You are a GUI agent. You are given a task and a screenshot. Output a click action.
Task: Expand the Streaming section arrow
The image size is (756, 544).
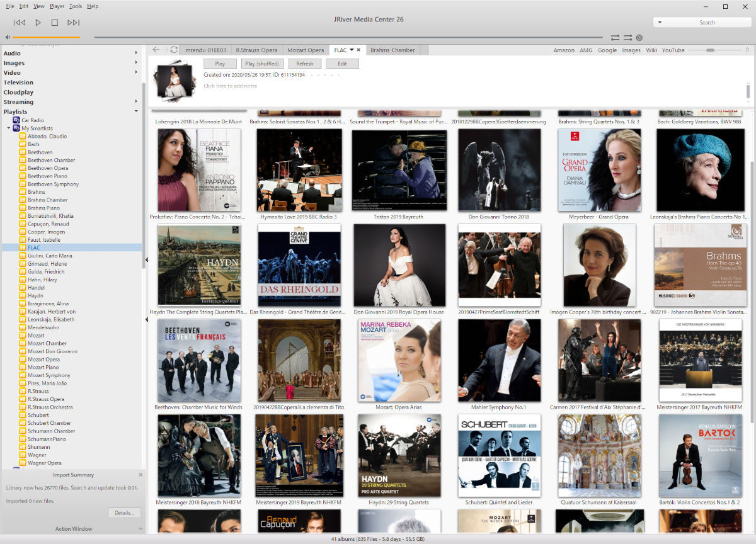coord(136,101)
